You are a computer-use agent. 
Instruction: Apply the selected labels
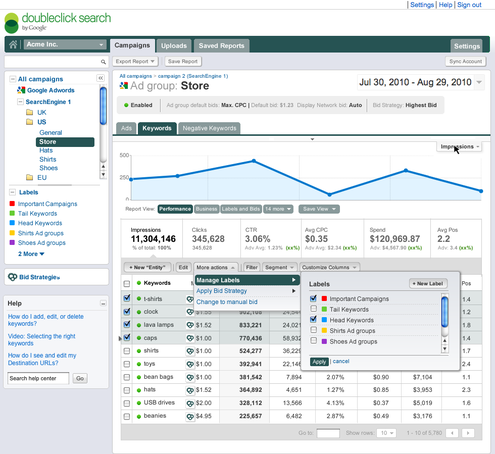pos(319,362)
